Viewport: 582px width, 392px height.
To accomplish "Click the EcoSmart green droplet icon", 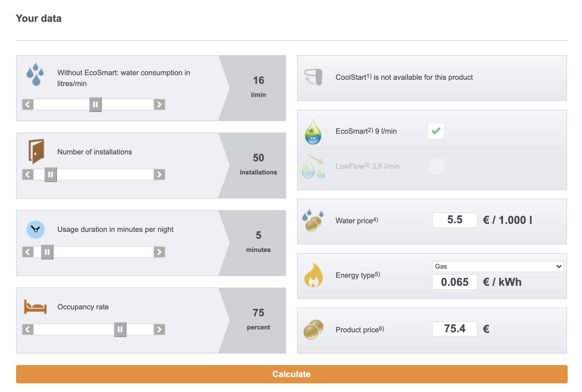I will tap(313, 132).
